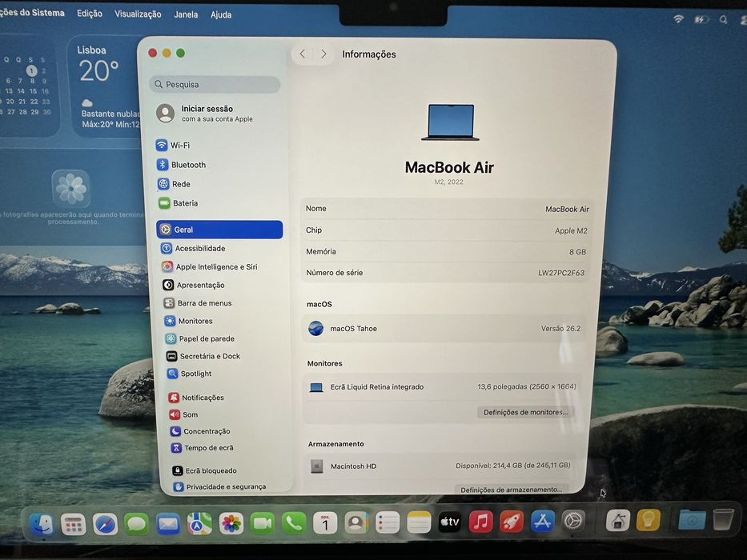Open Spotlight settings in the sidebar
Image resolution: width=747 pixels, height=560 pixels.
tap(190, 374)
